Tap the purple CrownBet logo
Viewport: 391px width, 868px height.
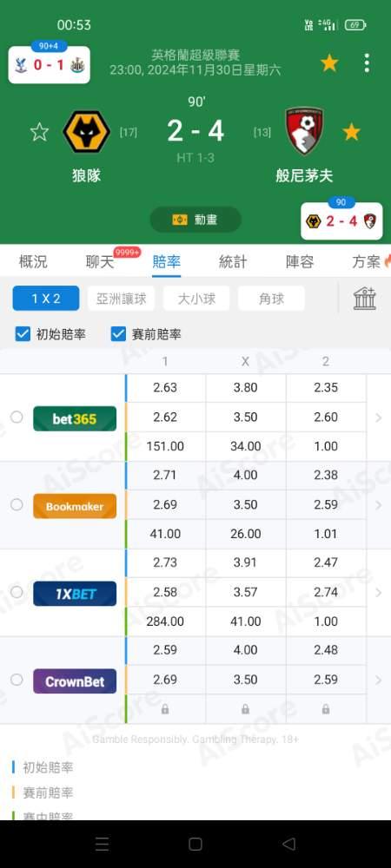pos(75,681)
